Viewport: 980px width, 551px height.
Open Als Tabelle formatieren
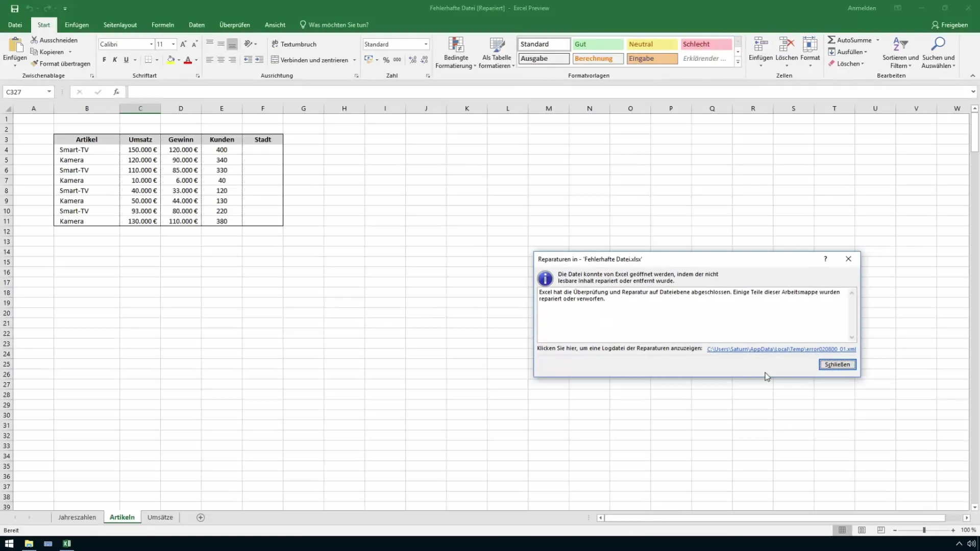(x=497, y=53)
